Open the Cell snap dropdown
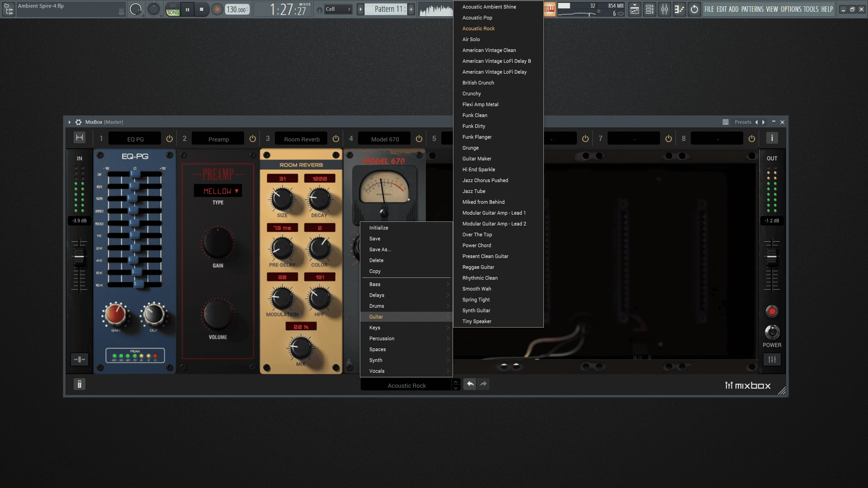 coord(338,9)
